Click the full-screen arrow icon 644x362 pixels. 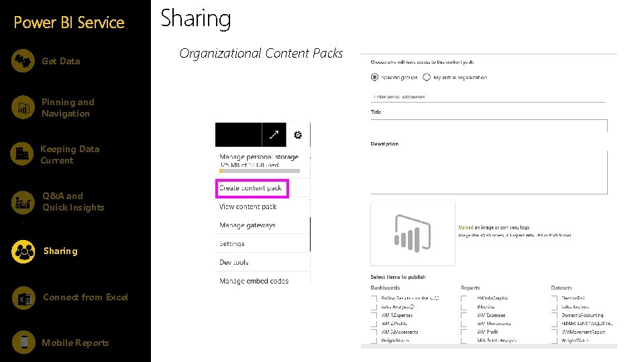click(x=274, y=135)
